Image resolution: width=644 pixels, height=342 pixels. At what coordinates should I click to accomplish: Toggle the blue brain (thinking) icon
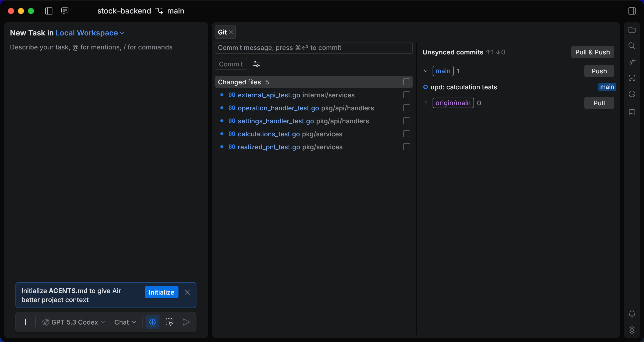(152, 322)
